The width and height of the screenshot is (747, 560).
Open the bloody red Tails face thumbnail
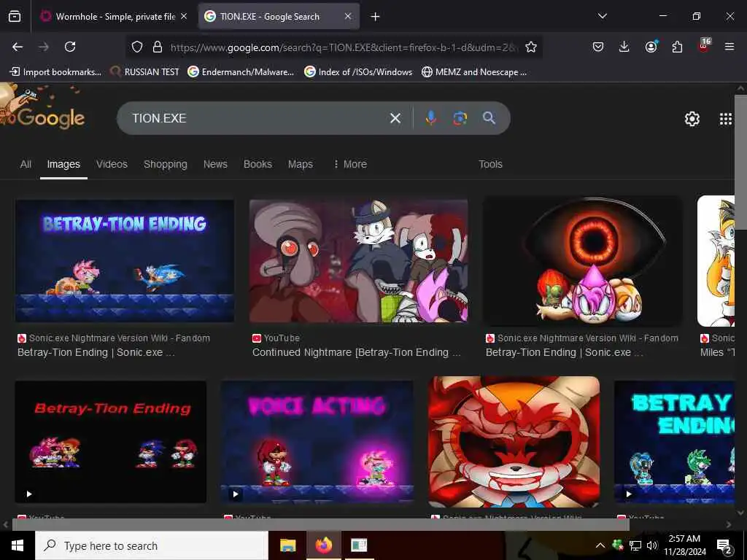(514, 442)
